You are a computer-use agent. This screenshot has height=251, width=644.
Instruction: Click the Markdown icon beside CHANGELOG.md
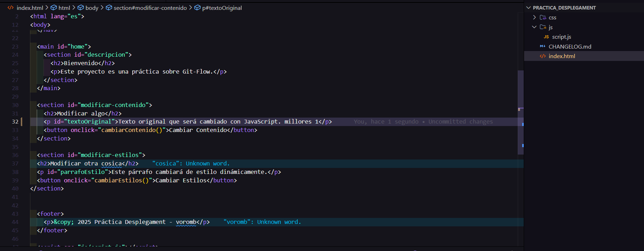click(x=543, y=46)
